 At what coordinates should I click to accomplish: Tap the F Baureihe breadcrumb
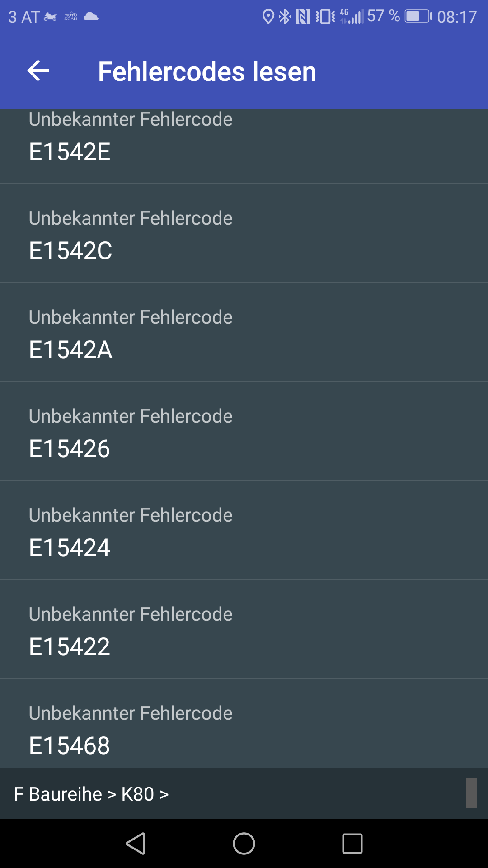[58, 794]
